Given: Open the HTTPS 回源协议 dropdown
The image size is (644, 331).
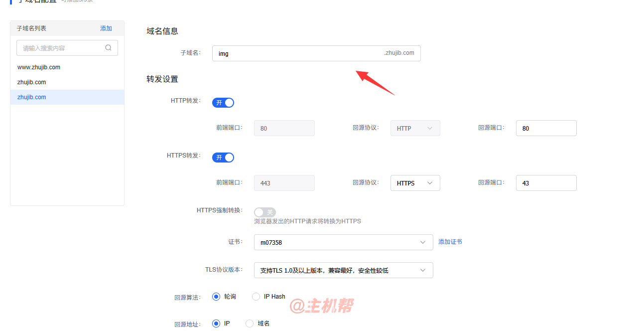Looking at the screenshot, I should 415,183.
